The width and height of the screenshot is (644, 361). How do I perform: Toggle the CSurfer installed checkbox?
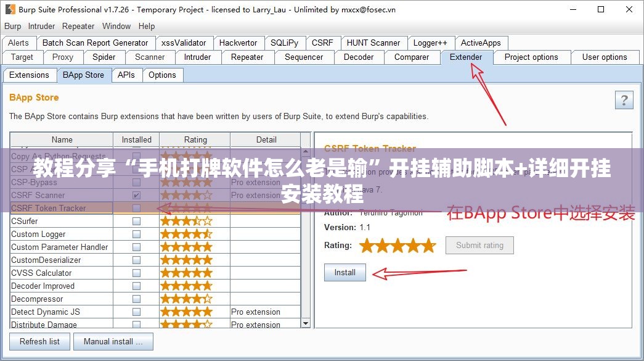point(136,221)
